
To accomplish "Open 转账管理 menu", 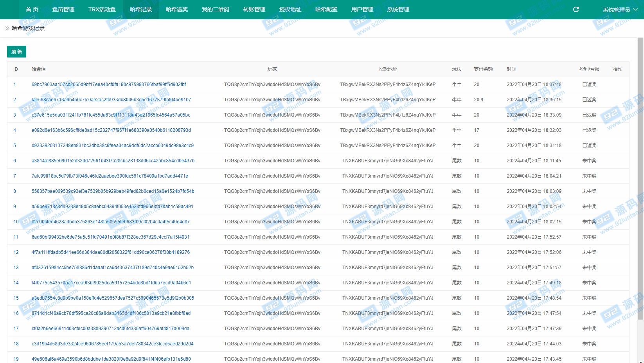I will pyautogui.click(x=254, y=9).
